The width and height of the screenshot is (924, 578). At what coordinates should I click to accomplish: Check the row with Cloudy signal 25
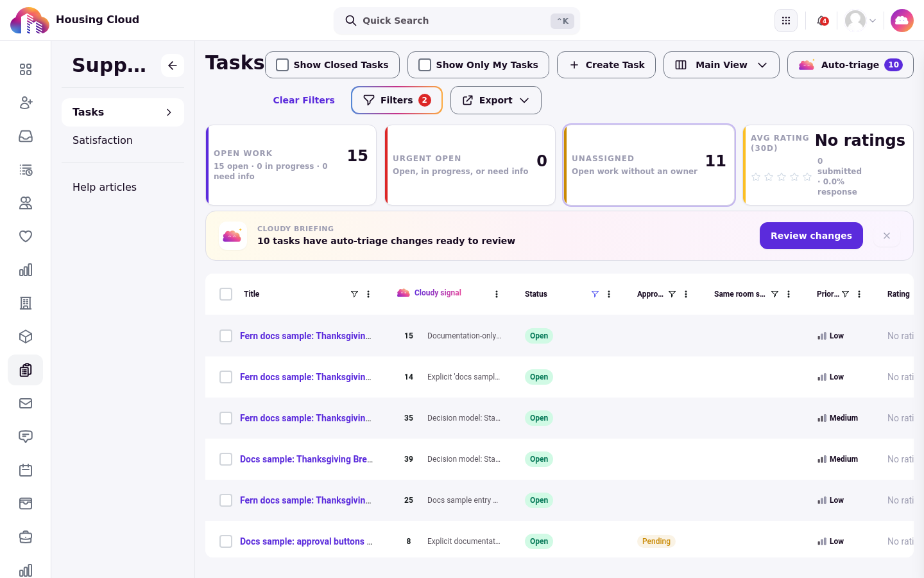pyautogui.click(x=226, y=500)
